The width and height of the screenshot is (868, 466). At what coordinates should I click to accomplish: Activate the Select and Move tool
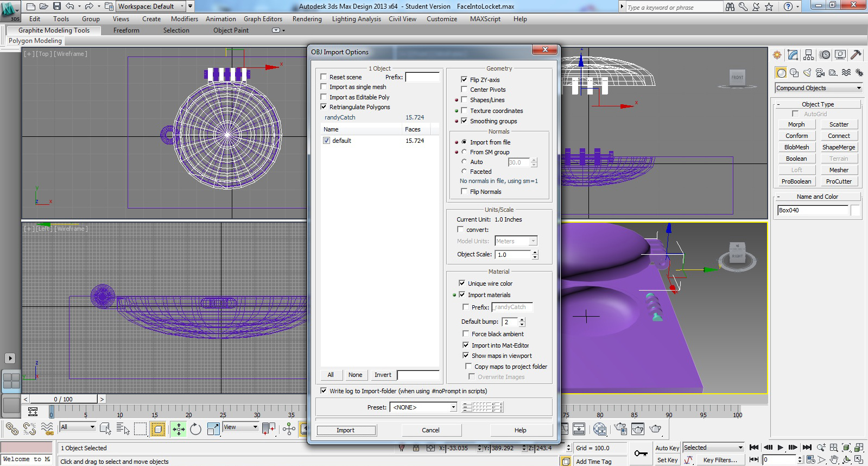coord(179,429)
